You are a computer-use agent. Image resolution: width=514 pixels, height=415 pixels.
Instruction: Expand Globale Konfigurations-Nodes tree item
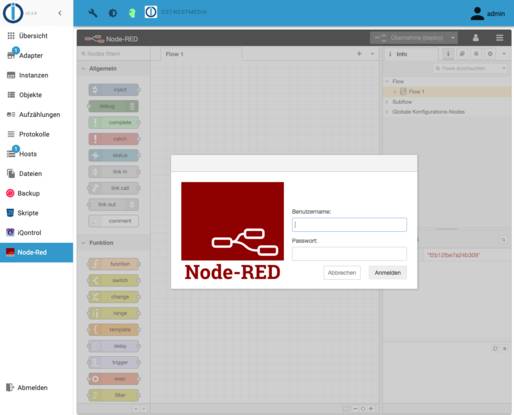click(x=387, y=112)
